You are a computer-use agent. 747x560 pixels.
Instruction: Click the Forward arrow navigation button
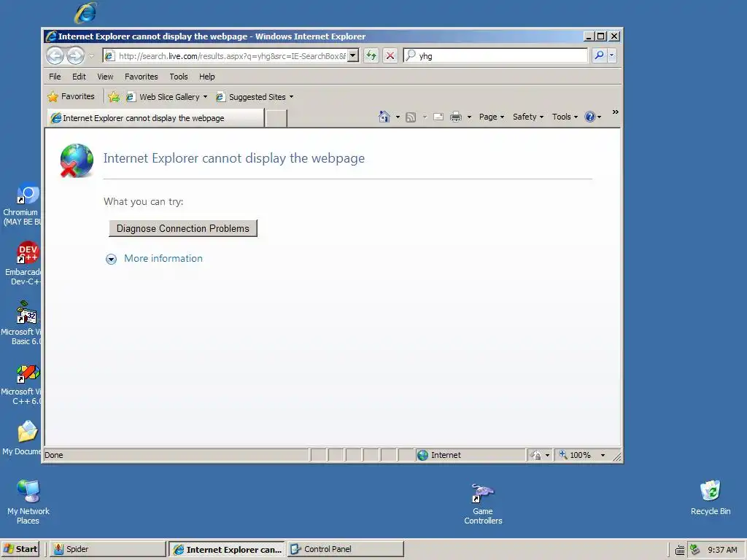tap(75, 55)
